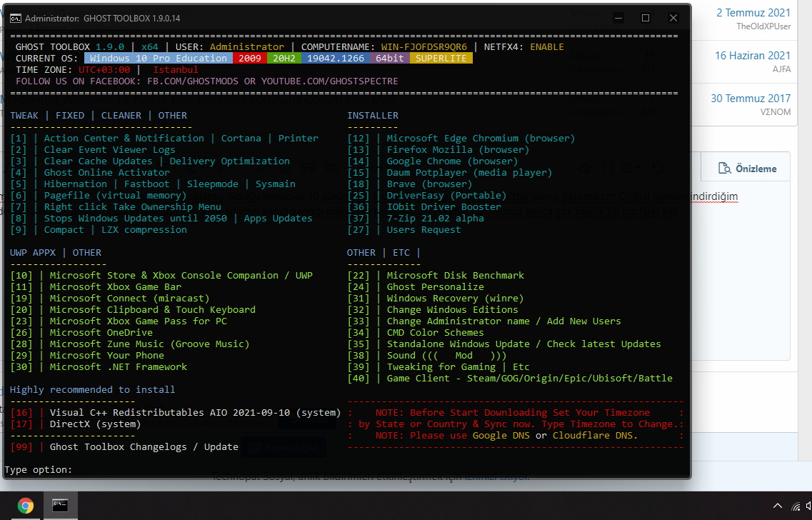Click option [39] Tweaking for Gaming
This screenshot has width=812, height=520.
(x=438, y=366)
